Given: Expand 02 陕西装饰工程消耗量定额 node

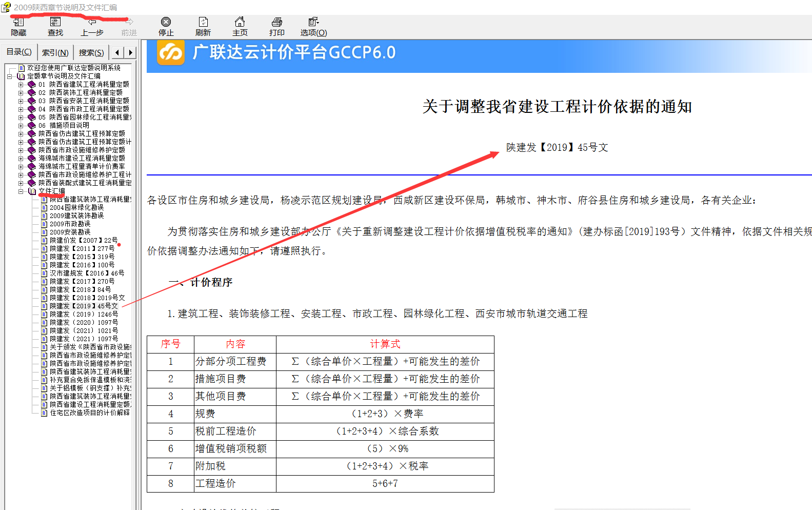Looking at the screenshot, I should [21, 93].
